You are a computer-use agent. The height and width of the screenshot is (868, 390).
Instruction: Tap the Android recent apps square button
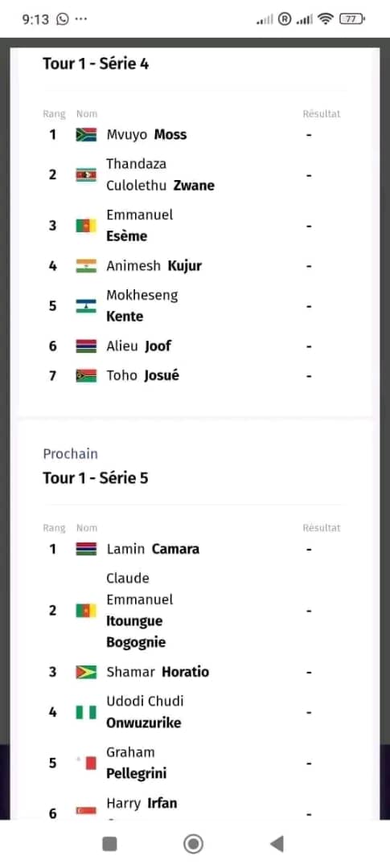(109, 844)
